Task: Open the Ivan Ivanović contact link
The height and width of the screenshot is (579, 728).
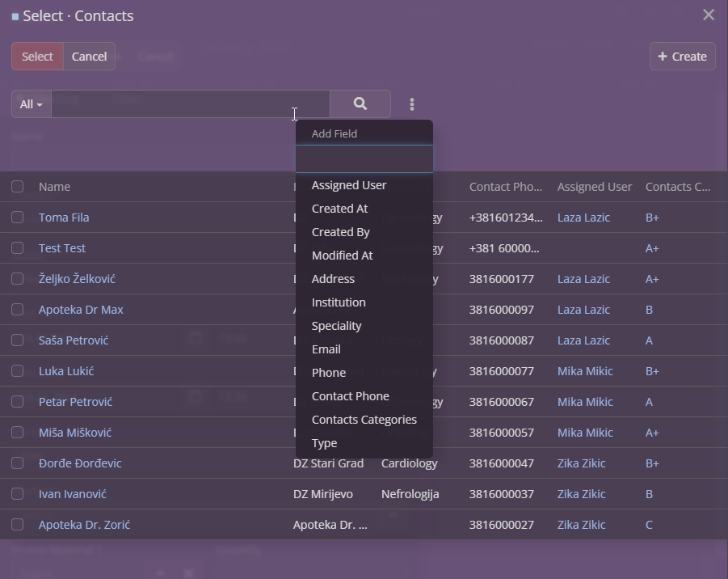Action: click(73, 493)
